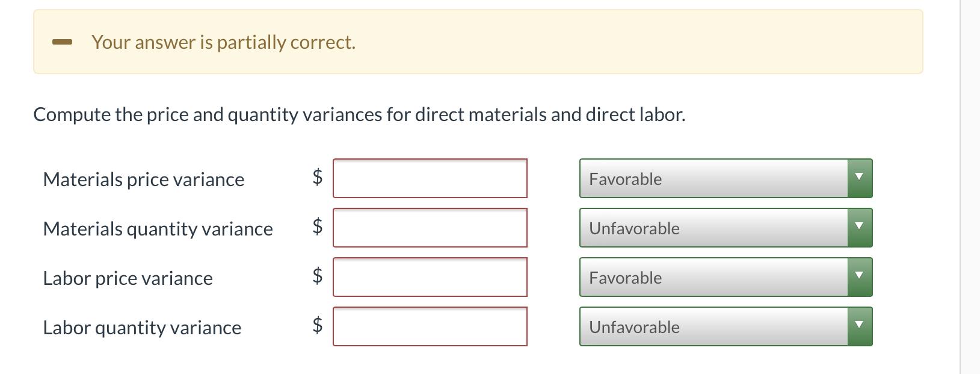Image resolution: width=980 pixels, height=374 pixels.
Task: Click the Materials quantity variance amount field
Action: [x=430, y=228]
